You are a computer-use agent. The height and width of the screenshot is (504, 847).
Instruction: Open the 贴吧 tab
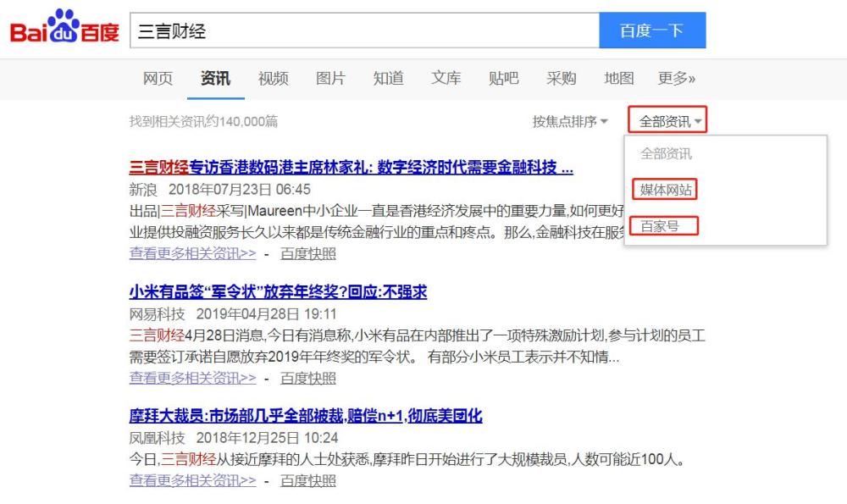(x=503, y=79)
